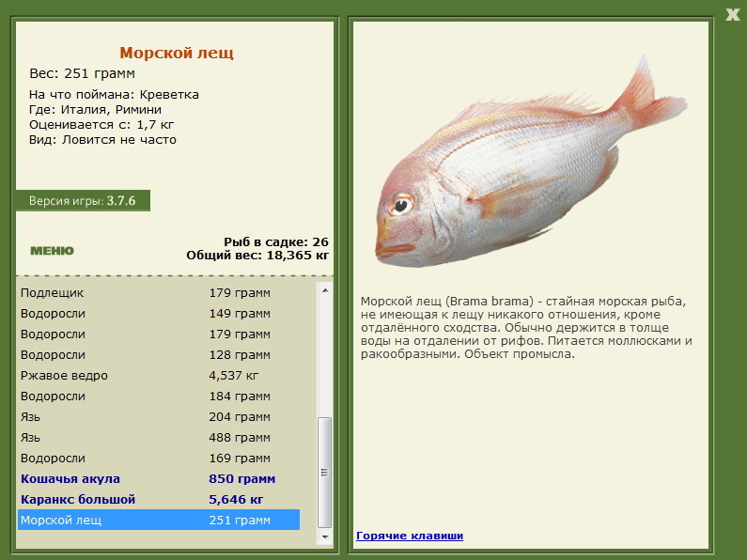Click the scroll down arrow of fish list
747x560 pixels.
325,537
